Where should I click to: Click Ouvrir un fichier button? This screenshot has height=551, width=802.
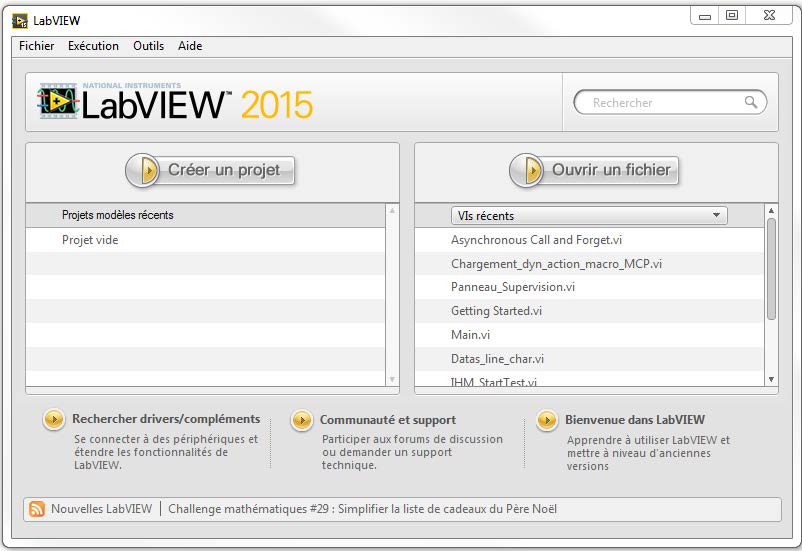[x=594, y=170]
